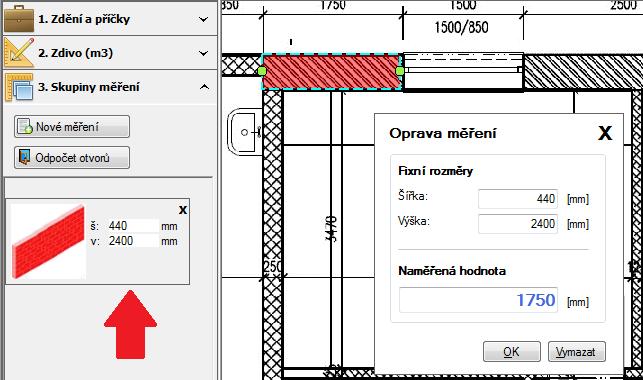Click the ruler icon for Skupiny měření
This screenshot has width=643, height=380.
19,87
